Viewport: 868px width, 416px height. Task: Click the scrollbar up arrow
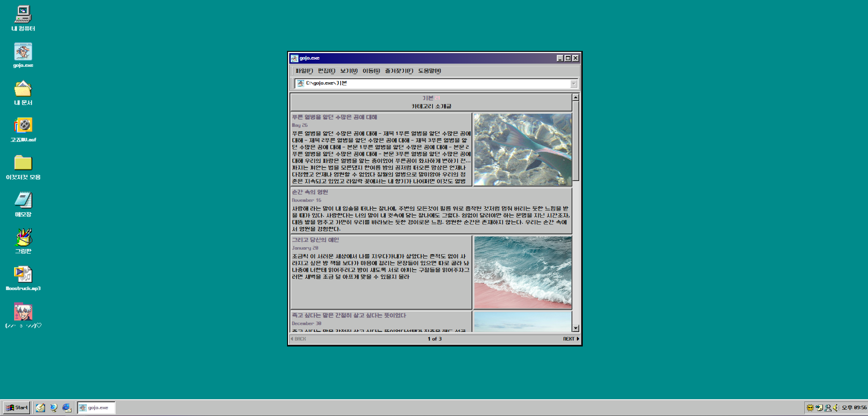pos(575,97)
